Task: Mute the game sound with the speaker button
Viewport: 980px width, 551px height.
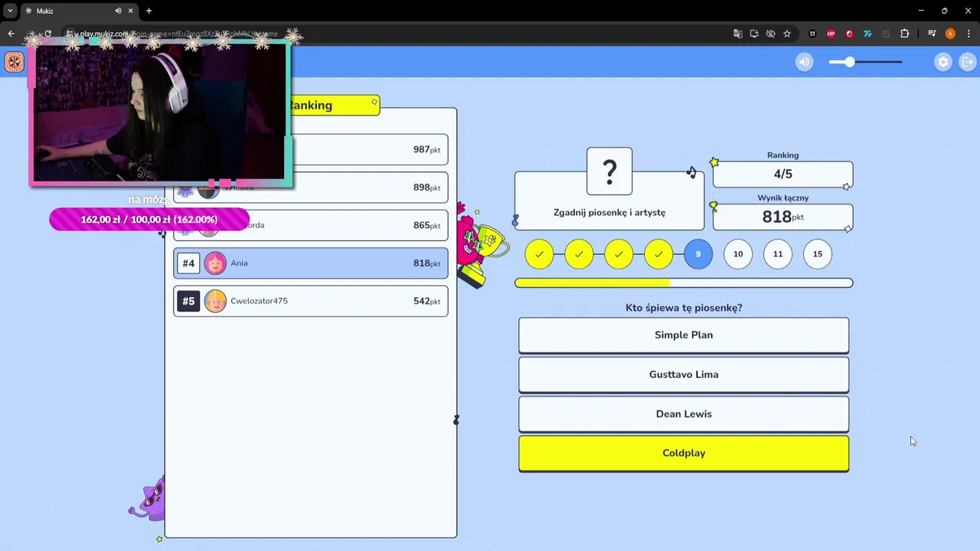Action: pos(804,62)
